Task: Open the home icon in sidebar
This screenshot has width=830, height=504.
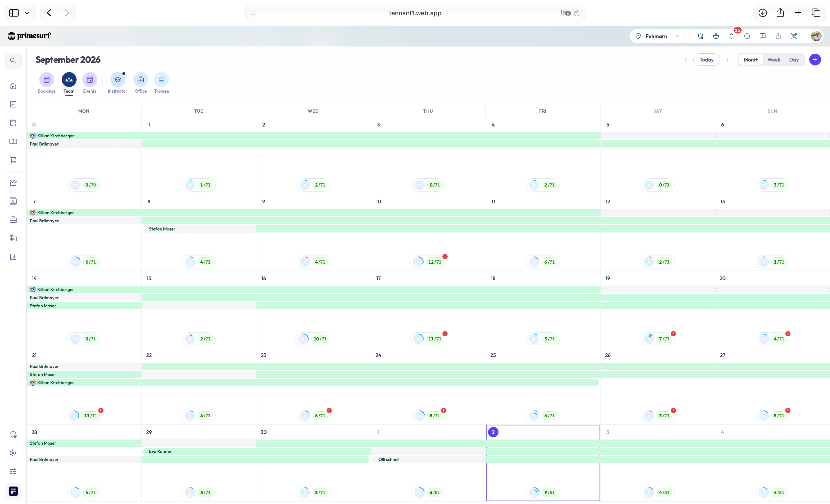Action: (13, 86)
